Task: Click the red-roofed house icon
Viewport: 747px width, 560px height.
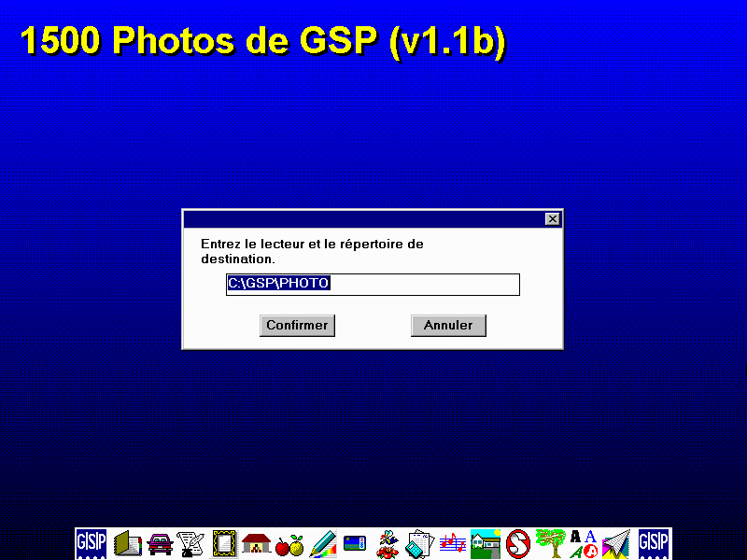Action: pos(257,543)
